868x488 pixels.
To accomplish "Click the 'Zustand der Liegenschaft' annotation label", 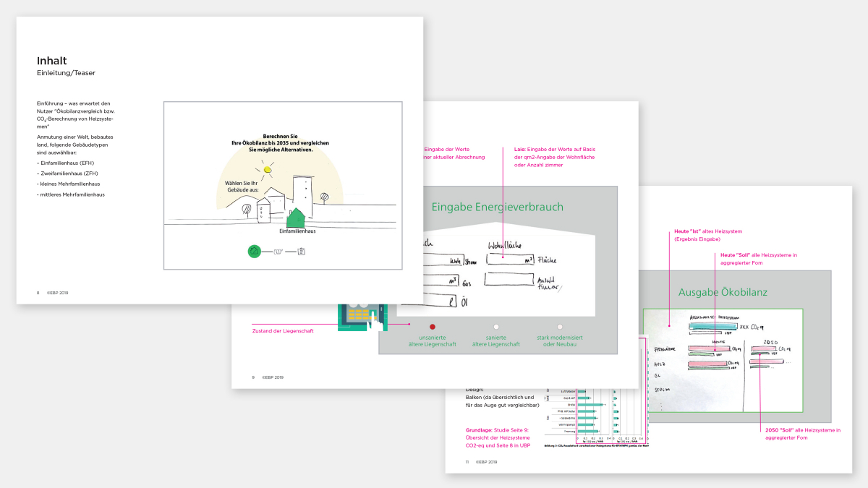I will point(283,330).
